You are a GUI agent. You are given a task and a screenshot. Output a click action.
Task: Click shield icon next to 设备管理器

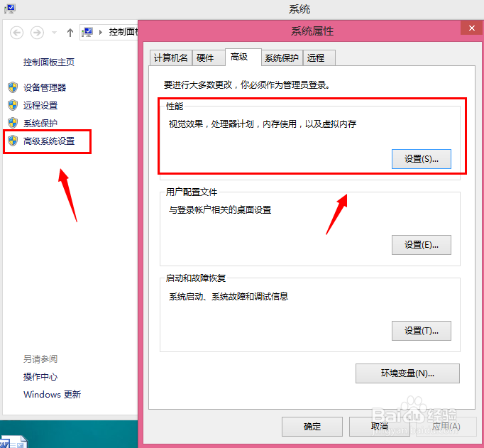13,87
